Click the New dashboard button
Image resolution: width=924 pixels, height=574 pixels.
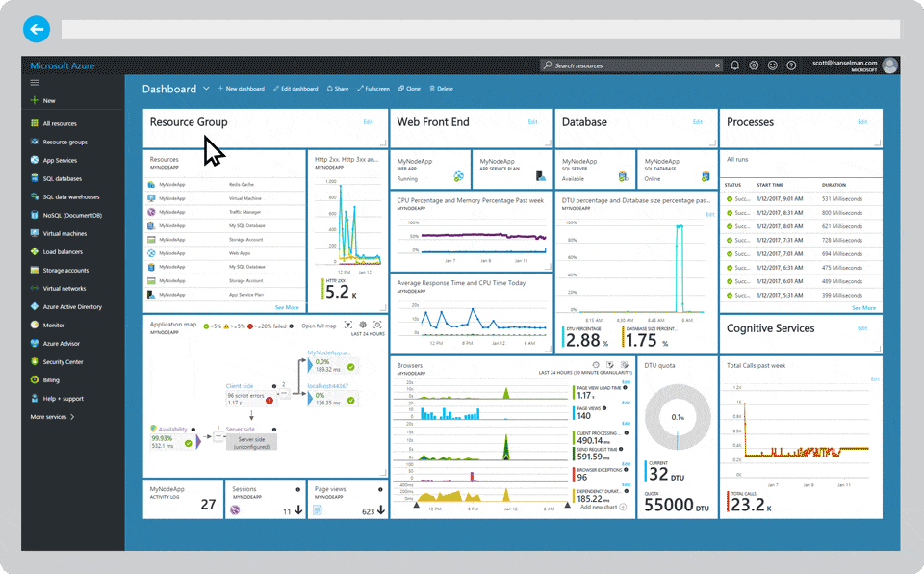pyautogui.click(x=242, y=88)
